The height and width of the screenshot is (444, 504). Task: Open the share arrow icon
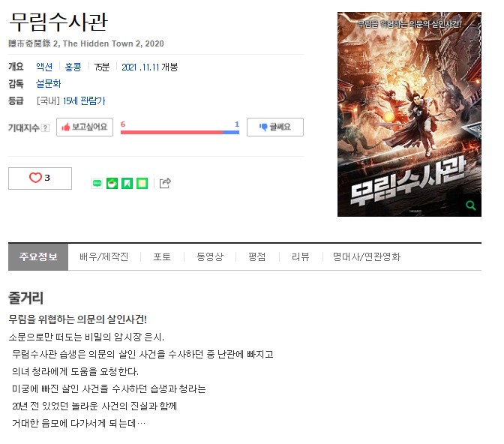click(165, 183)
